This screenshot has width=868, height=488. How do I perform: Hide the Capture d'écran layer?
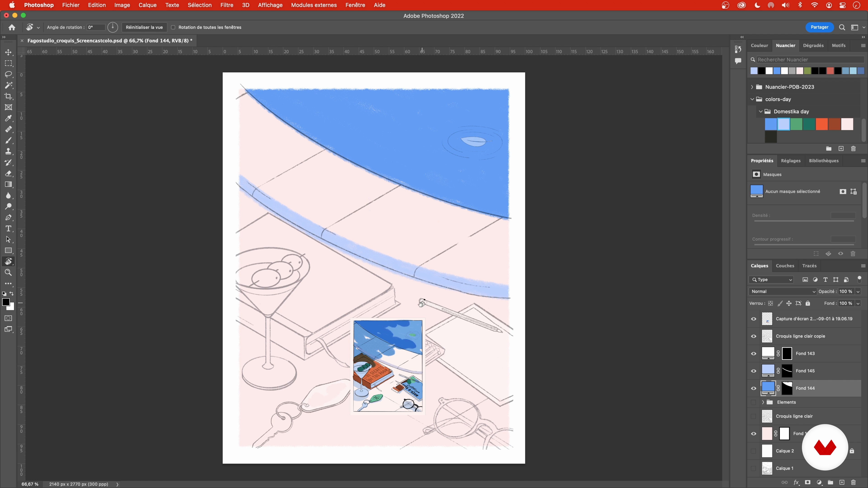(753, 319)
